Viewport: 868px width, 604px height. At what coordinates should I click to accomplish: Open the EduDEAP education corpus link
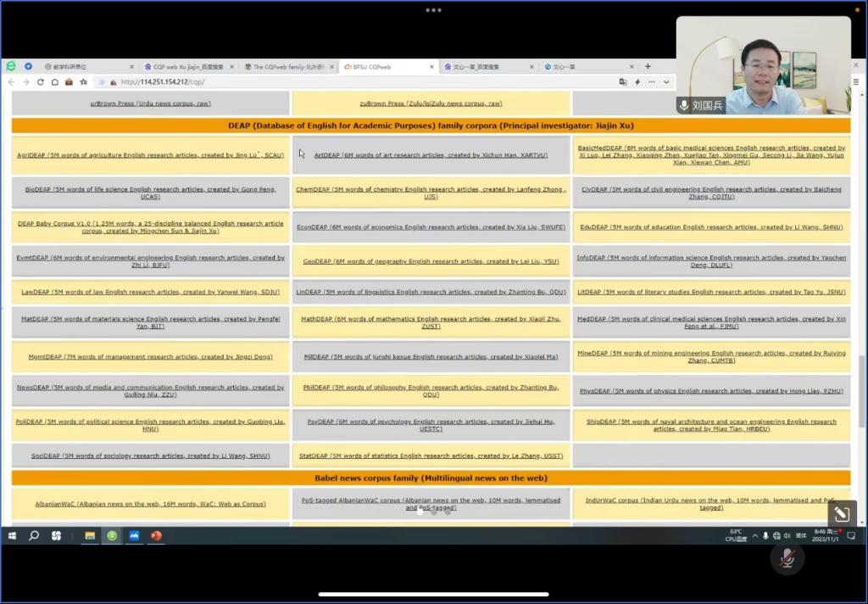pos(711,227)
